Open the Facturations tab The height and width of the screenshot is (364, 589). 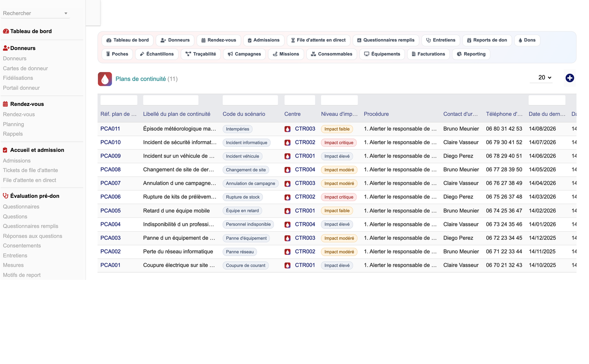tap(428, 54)
